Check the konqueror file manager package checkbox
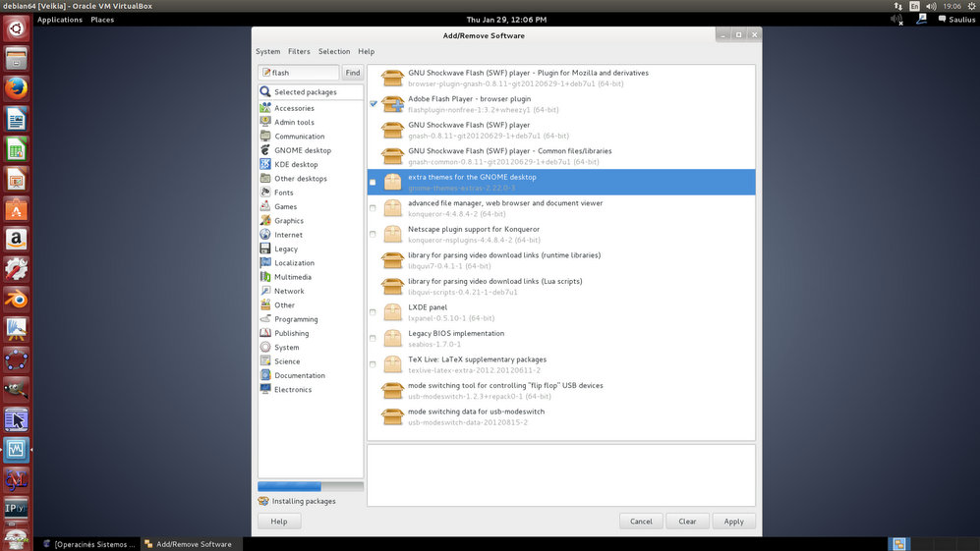This screenshot has width=980, height=551. pyautogui.click(x=373, y=208)
